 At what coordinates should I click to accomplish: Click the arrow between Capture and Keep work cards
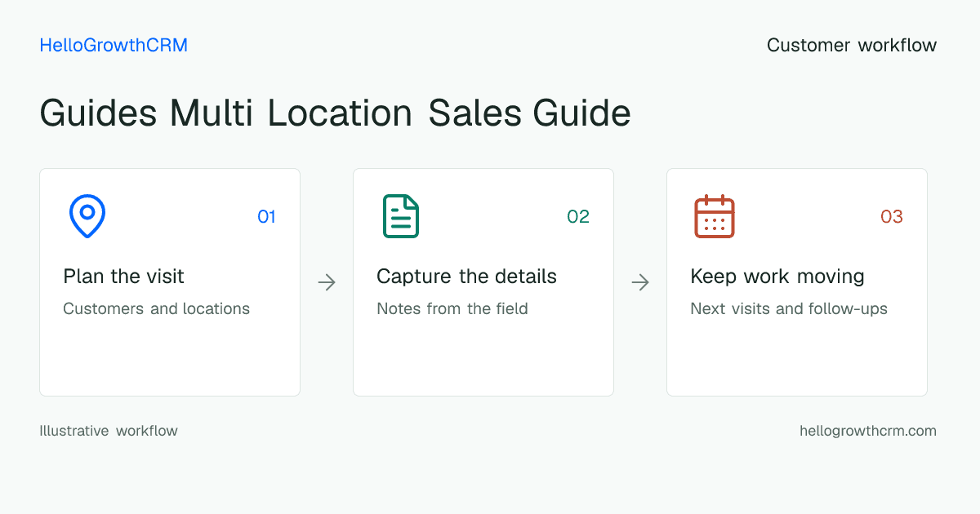640,282
